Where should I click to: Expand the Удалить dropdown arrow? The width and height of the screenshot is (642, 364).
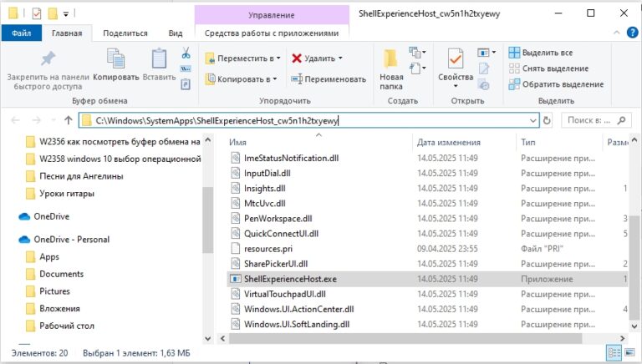click(x=340, y=58)
